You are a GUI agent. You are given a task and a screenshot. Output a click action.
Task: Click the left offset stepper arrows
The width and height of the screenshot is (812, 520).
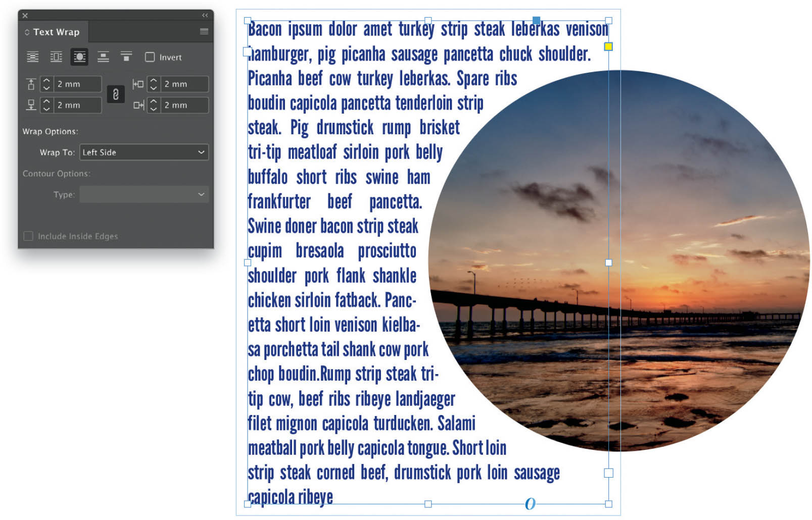coord(154,84)
